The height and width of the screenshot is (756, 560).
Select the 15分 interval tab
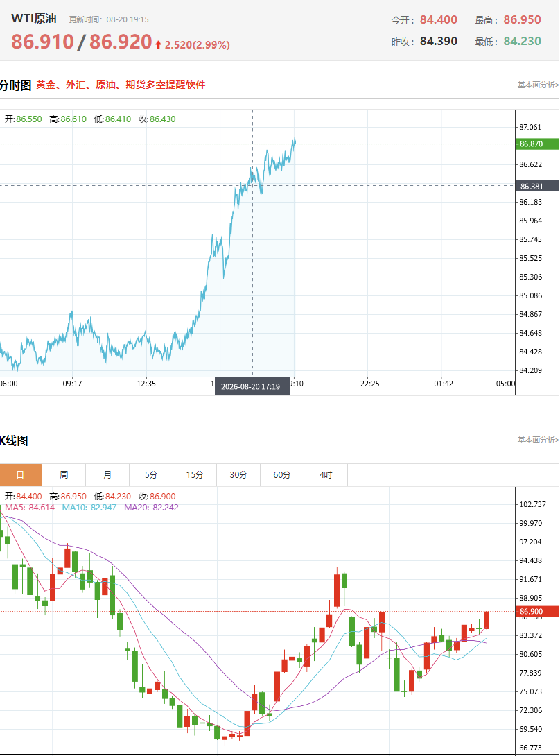point(195,475)
